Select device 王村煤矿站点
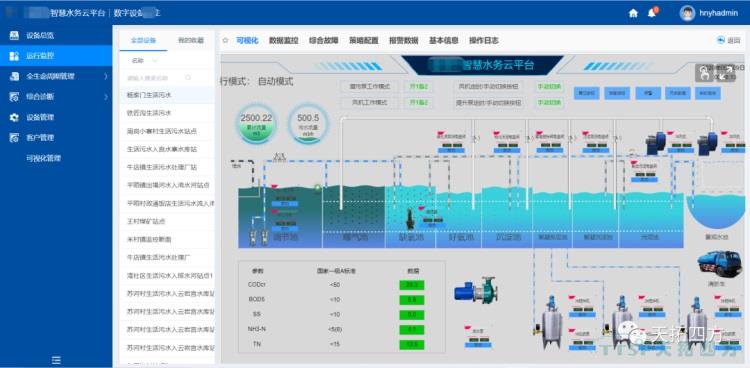Screen dimensions: 750x368 (166, 222)
